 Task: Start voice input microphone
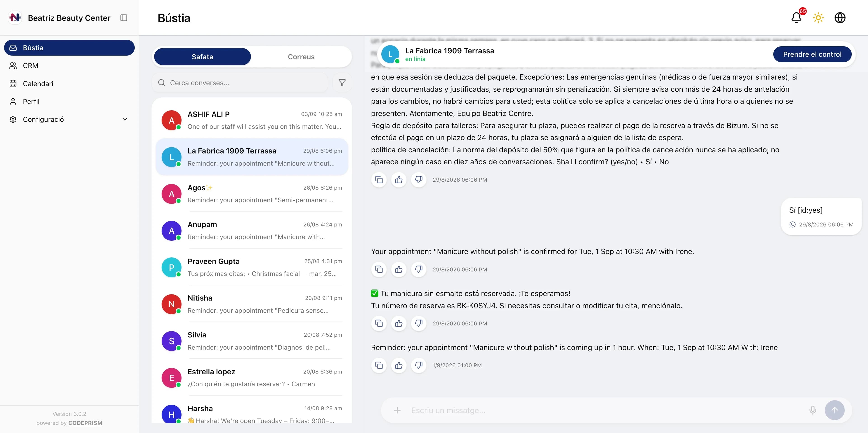click(813, 410)
